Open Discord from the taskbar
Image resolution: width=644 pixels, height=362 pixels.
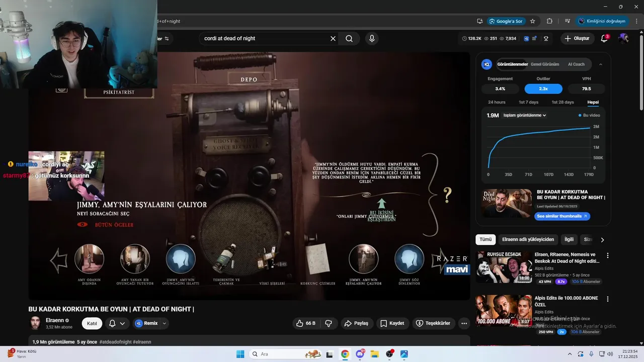pyautogui.click(x=360, y=354)
